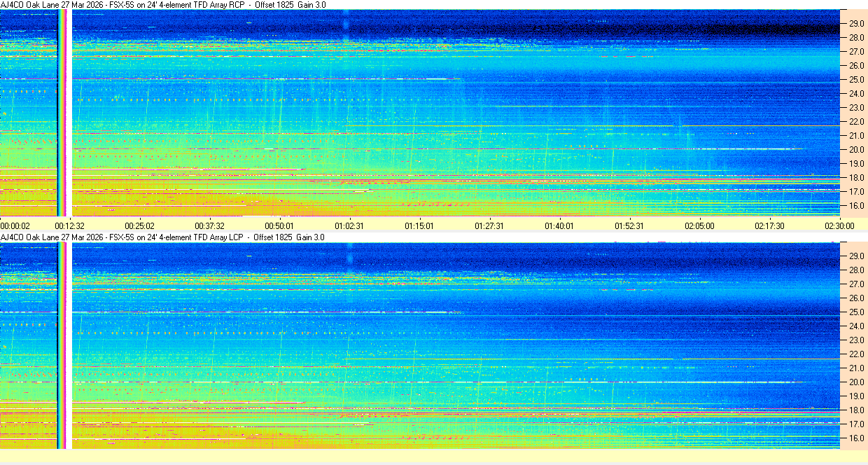Click the 21.0 frequency label on LCP panel
The height and width of the screenshot is (465, 868).
click(857, 368)
